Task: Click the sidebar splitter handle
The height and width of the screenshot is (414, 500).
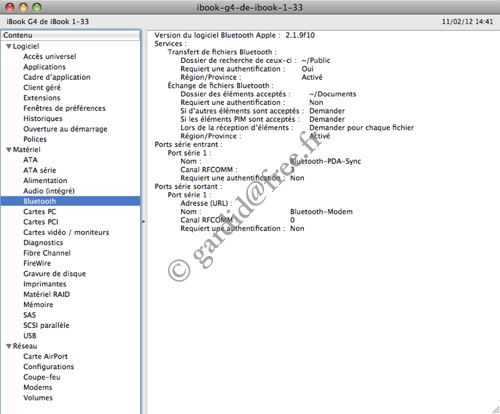Action: (x=143, y=221)
